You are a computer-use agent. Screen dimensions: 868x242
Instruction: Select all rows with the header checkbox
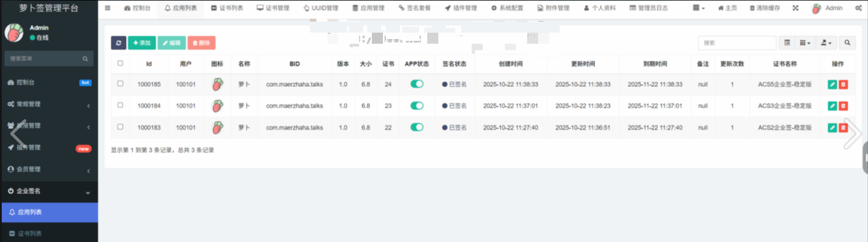pos(120,63)
